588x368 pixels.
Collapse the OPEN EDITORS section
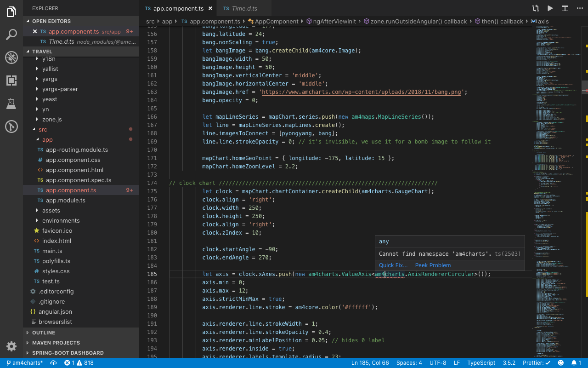[81, 21]
